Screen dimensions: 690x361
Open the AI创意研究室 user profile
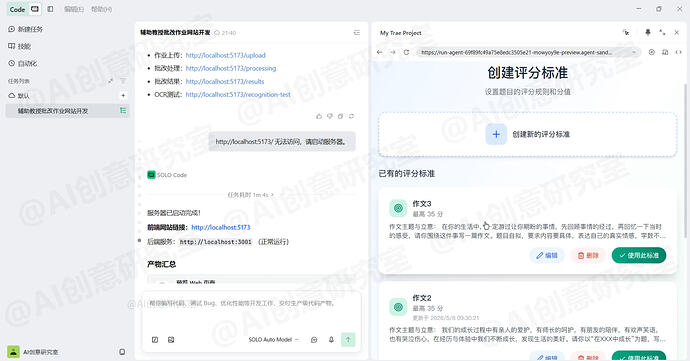pyautogui.click(x=33, y=352)
